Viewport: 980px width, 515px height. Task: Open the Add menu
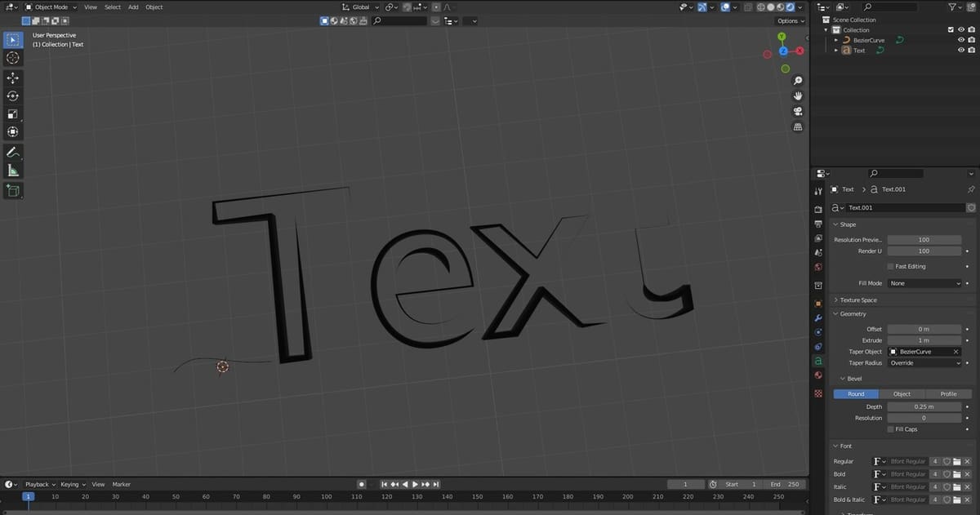133,7
